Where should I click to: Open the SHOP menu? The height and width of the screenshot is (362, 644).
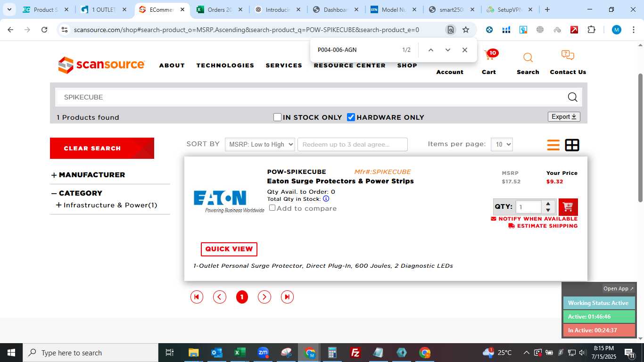[x=407, y=66]
